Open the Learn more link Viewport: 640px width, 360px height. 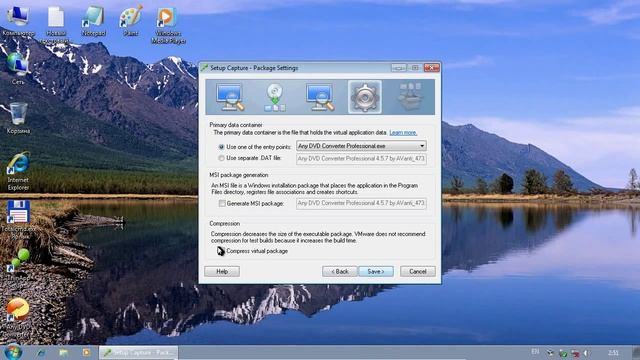[x=403, y=133]
